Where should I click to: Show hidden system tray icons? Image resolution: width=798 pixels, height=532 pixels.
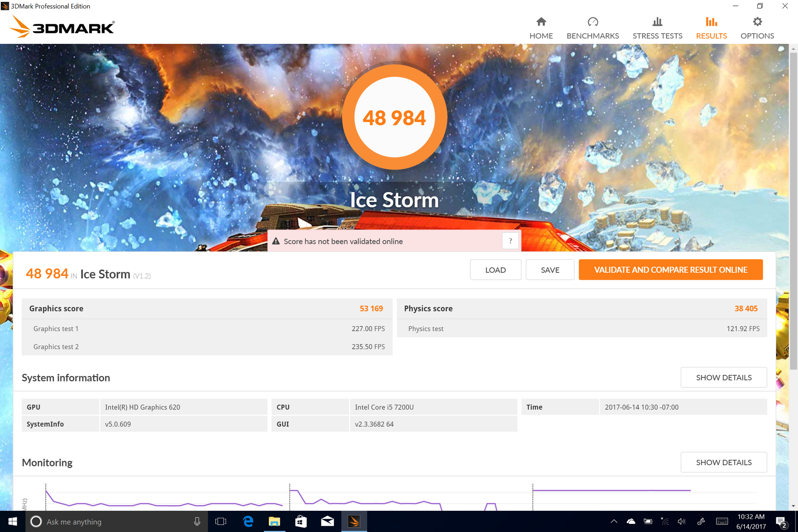point(614,521)
